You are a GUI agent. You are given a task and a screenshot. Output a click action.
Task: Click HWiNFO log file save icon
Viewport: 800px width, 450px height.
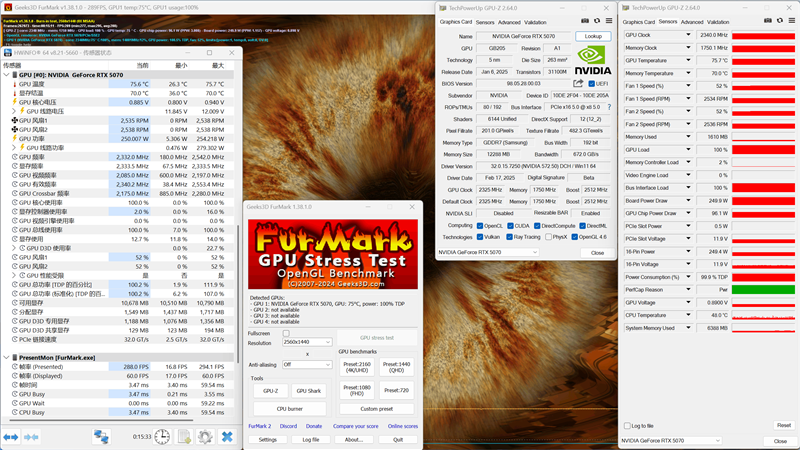[185, 437]
